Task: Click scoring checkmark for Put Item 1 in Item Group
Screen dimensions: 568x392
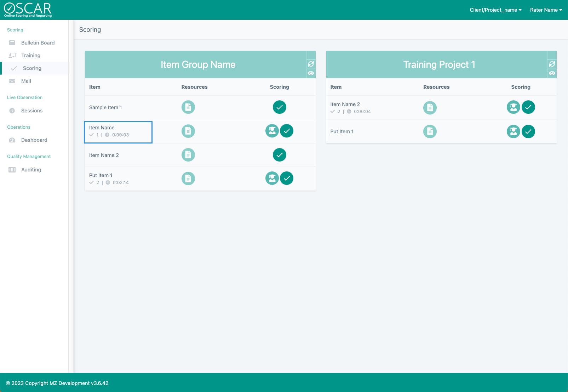Action: [287, 178]
